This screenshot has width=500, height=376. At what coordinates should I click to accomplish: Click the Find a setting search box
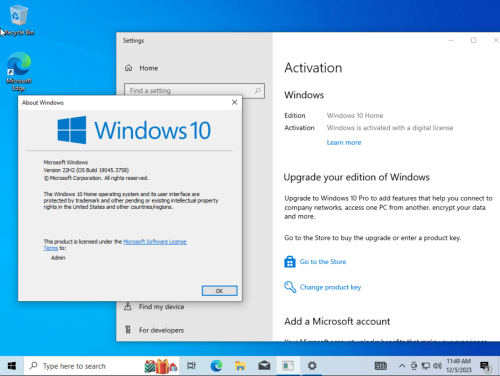click(x=194, y=91)
